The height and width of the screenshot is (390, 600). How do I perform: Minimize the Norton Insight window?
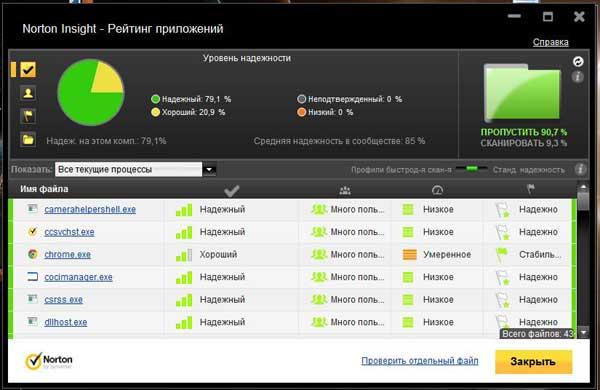(514, 16)
